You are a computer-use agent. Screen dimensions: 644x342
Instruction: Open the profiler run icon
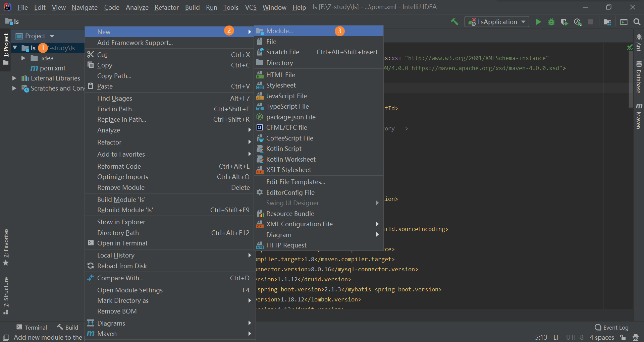(578, 22)
